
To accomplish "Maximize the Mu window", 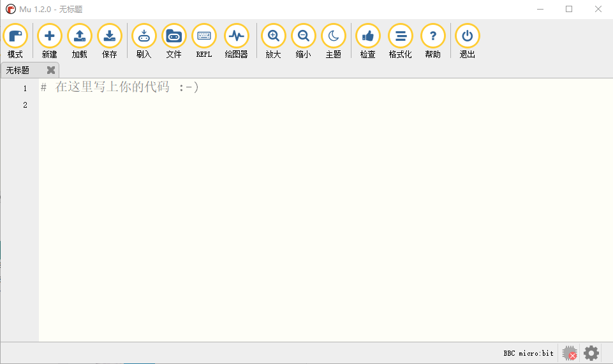I will 569,9.
